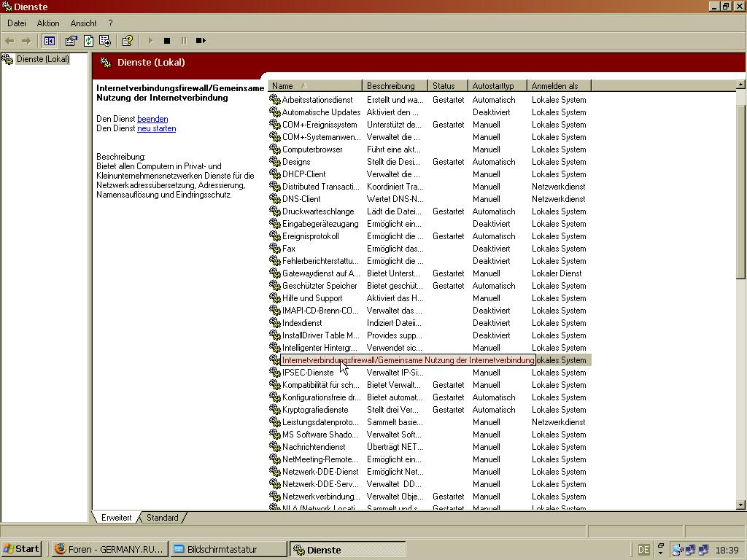747x560 pixels.
Task: Click the scroll down arrow of services list
Action: click(x=740, y=505)
